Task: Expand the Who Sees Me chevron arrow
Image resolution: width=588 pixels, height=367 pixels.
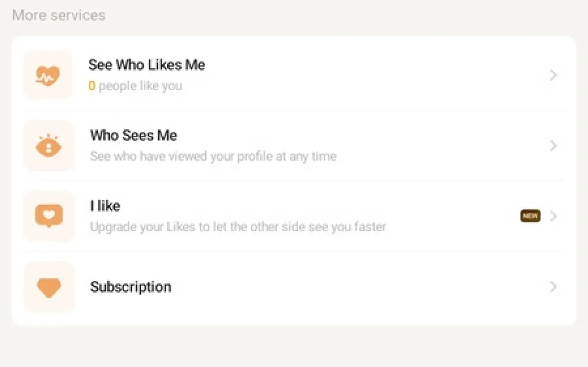Action: click(x=553, y=146)
